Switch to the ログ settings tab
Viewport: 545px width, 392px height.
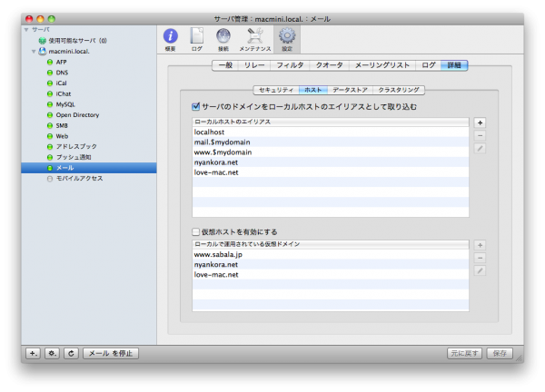click(428, 65)
